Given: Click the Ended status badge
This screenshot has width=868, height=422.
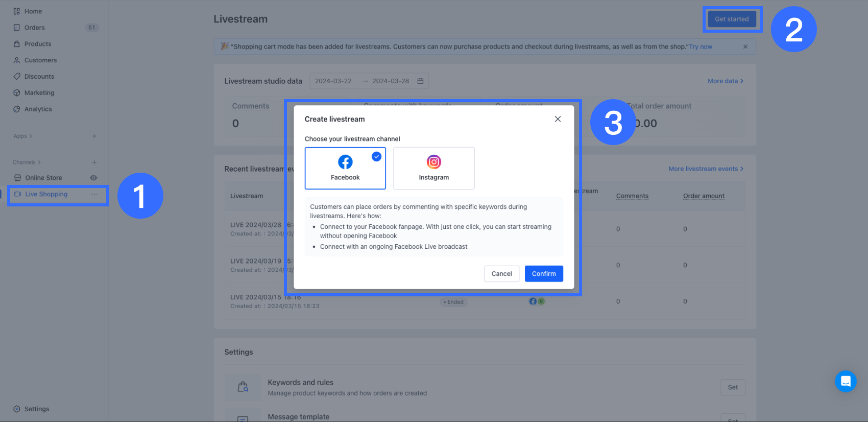Looking at the screenshot, I should click(x=454, y=302).
